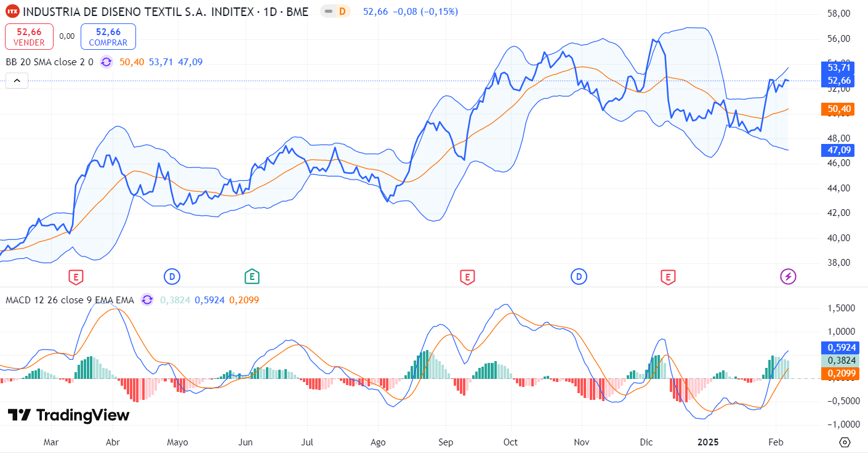Click the 53,71 upper band price label
The height and width of the screenshot is (454, 868).
coord(839,68)
